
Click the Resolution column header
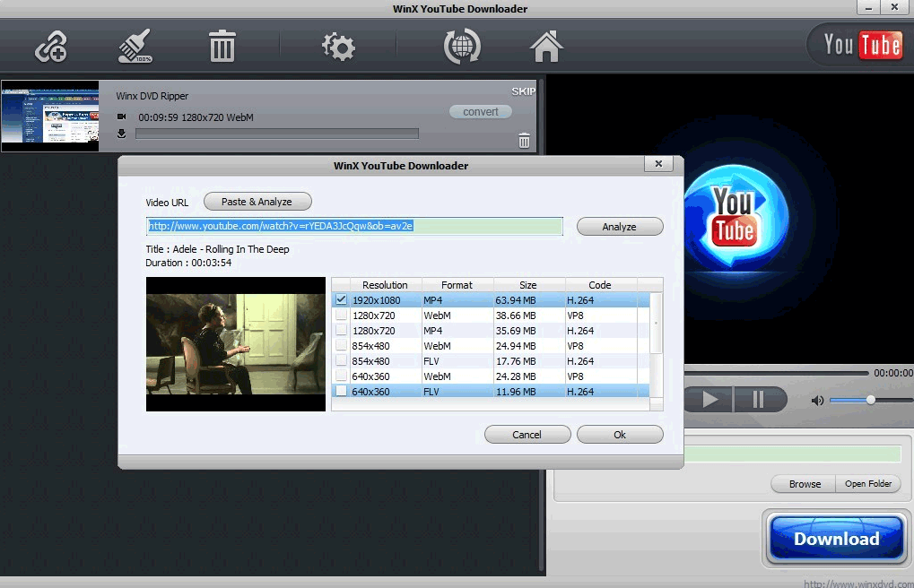click(x=386, y=284)
